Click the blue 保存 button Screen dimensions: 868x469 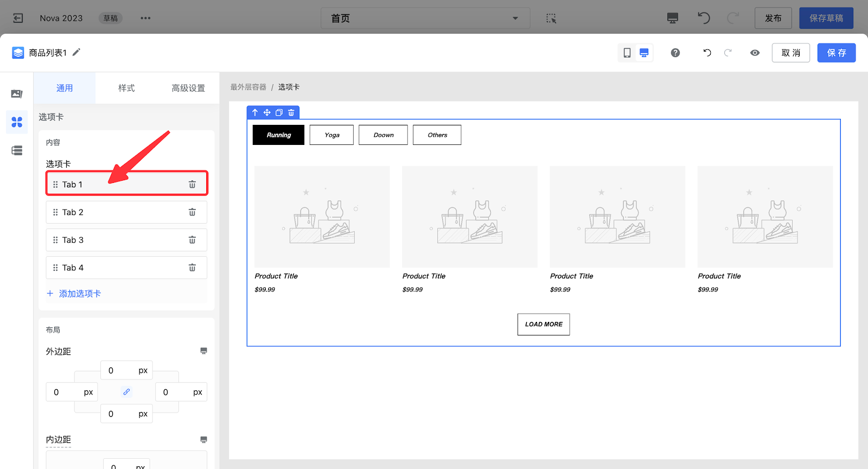[836, 53]
